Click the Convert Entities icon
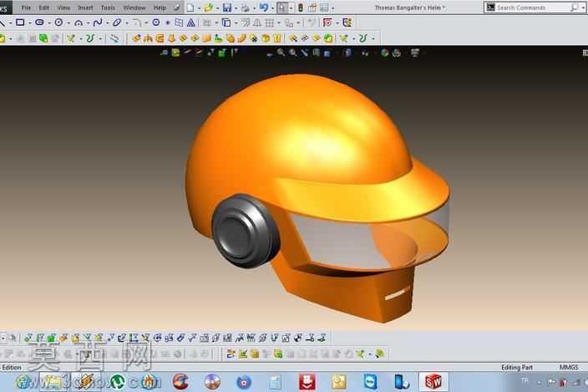The width and height of the screenshot is (588, 392). coord(226,23)
